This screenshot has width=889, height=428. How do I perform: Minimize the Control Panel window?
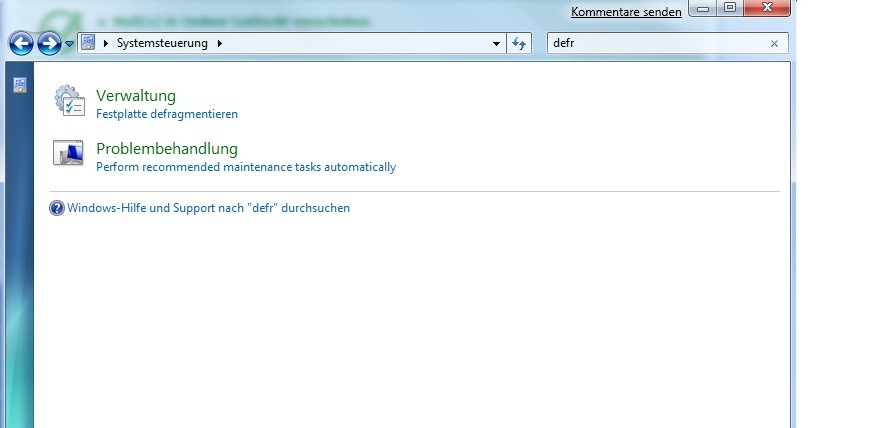pyautogui.click(x=702, y=8)
